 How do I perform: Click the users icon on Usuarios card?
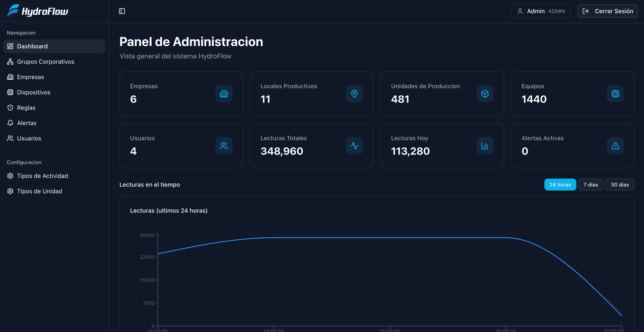click(224, 146)
